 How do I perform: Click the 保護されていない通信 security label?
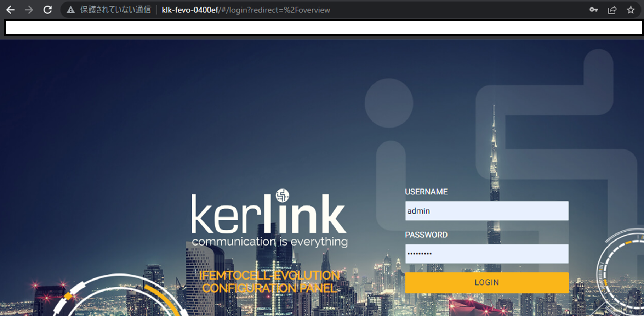(x=115, y=10)
